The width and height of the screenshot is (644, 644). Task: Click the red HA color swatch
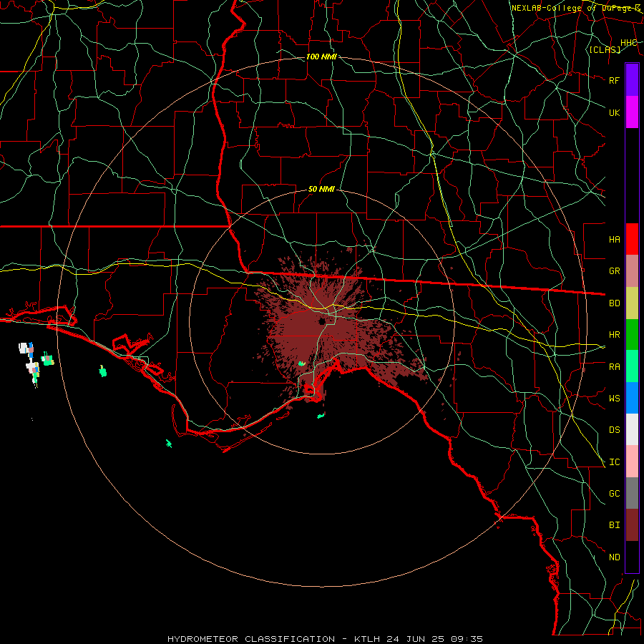tap(632, 239)
